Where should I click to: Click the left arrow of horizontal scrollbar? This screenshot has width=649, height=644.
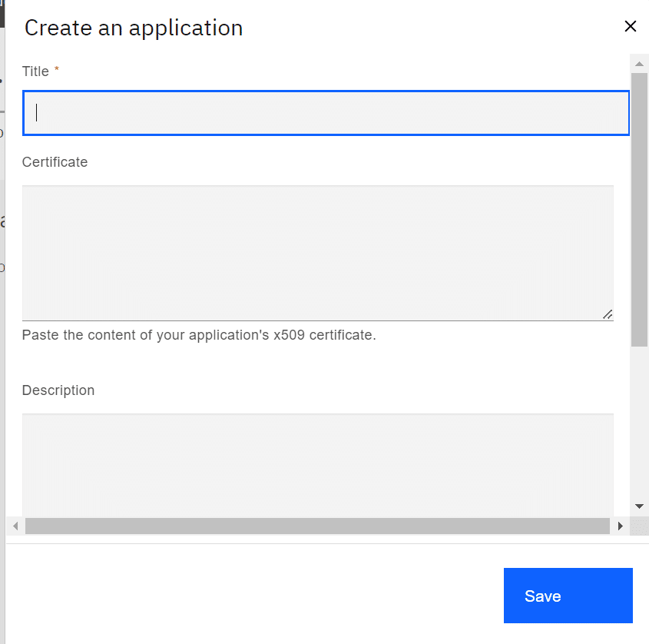(x=15, y=526)
